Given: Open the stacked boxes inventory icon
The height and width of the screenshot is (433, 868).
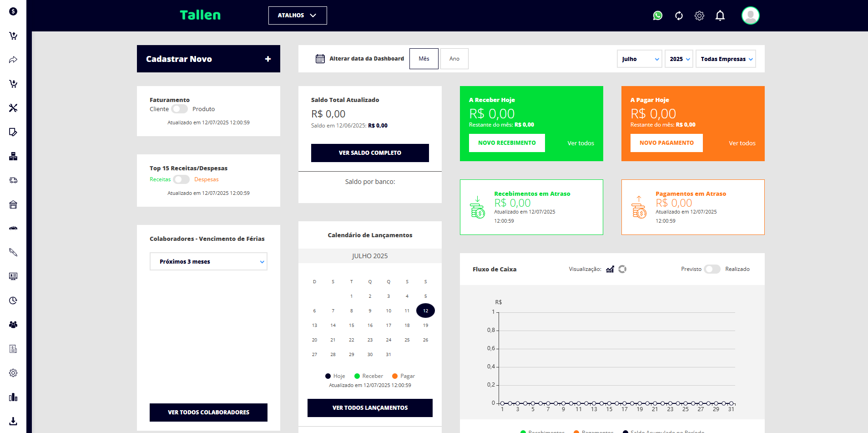Looking at the screenshot, I should pos(13,156).
